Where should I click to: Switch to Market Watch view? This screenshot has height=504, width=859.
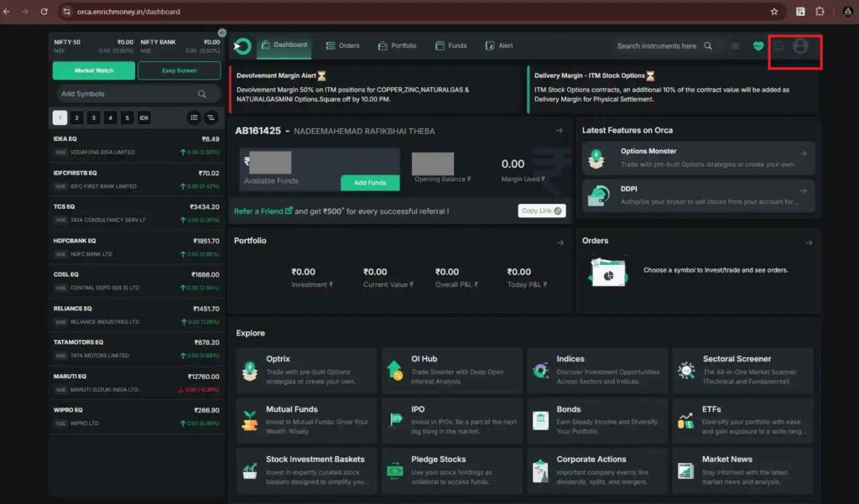[94, 70]
